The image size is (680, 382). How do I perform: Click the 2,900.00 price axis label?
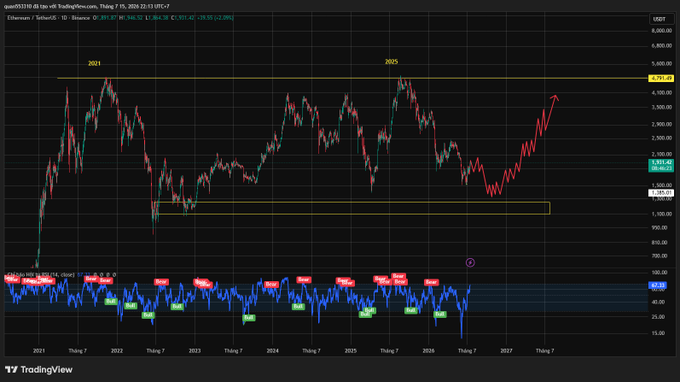pyautogui.click(x=661, y=124)
